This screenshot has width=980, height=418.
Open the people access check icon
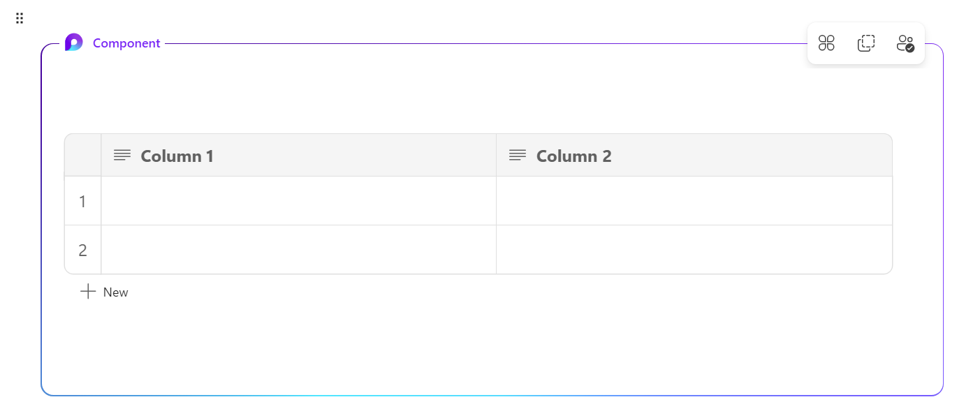906,43
